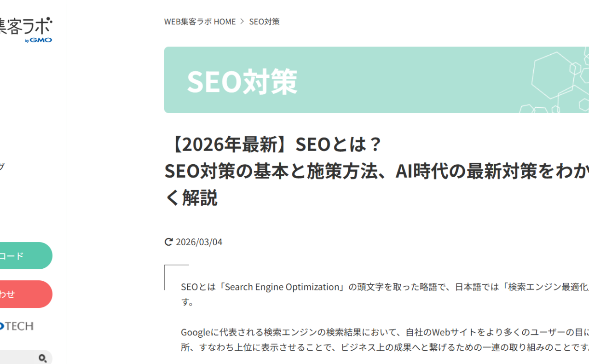Focus the sidebar search input field
Image resolution: width=589 pixels, height=364 pixels.
click(x=18, y=358)
